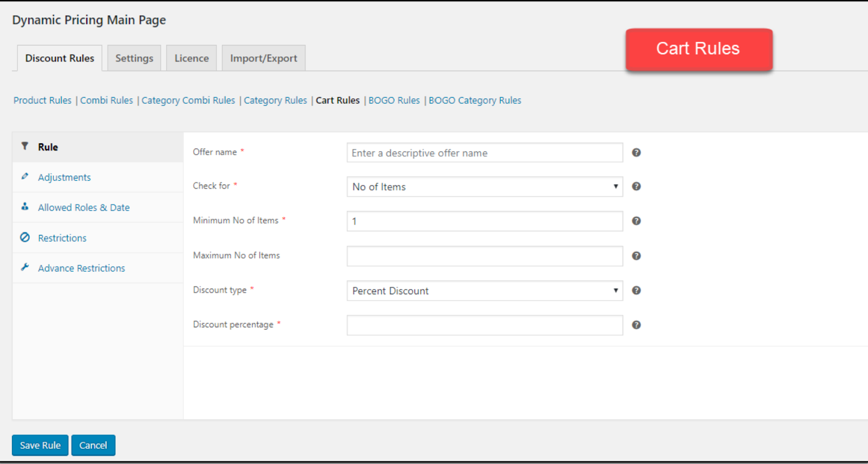This screenshot has width=868, height=464.
Task: Go to BOGO Category Rules link
Action: (x=475, y=100)
